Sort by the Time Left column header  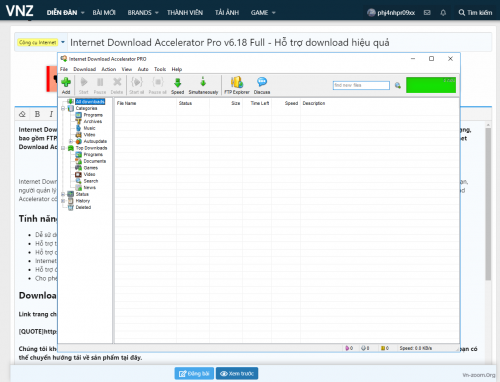[257, 103]
